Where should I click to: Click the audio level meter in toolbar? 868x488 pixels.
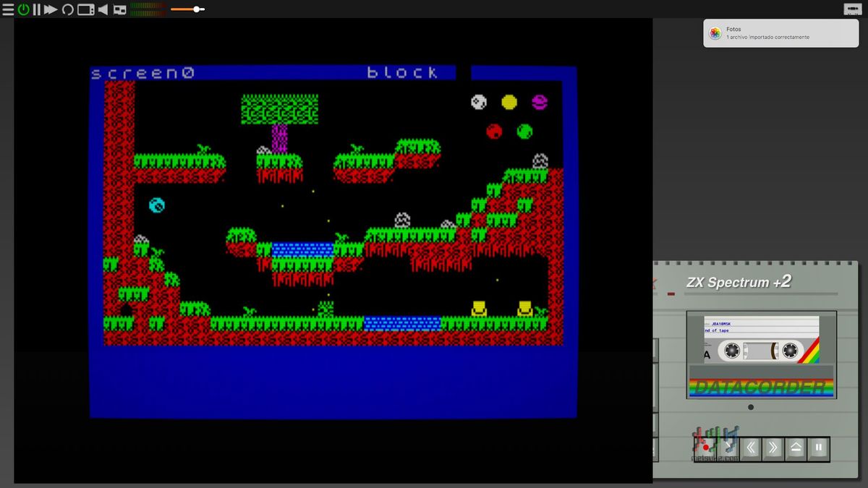coord(148,9)
